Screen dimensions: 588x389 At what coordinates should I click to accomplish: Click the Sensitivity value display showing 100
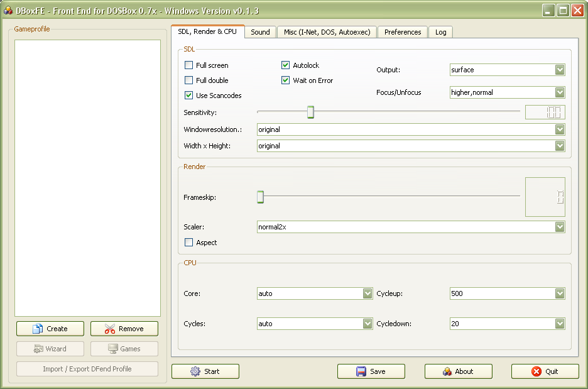pos(545,112)
